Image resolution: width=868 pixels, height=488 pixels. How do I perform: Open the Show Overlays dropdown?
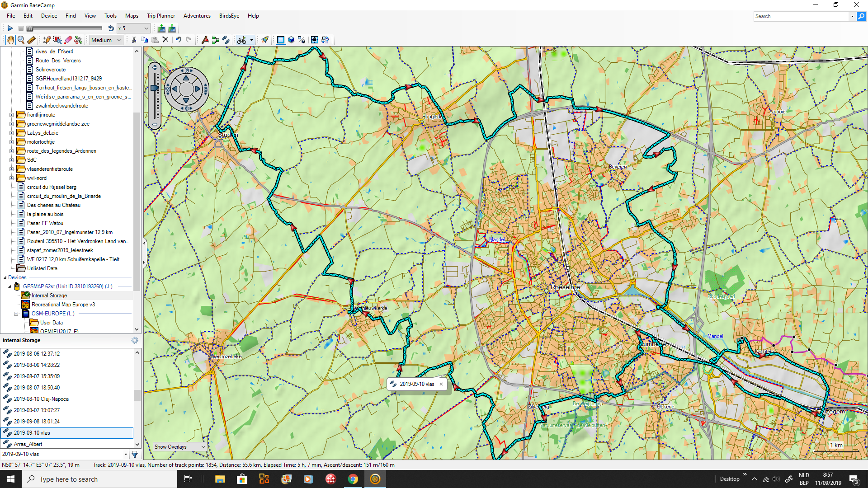click(180, 447)
